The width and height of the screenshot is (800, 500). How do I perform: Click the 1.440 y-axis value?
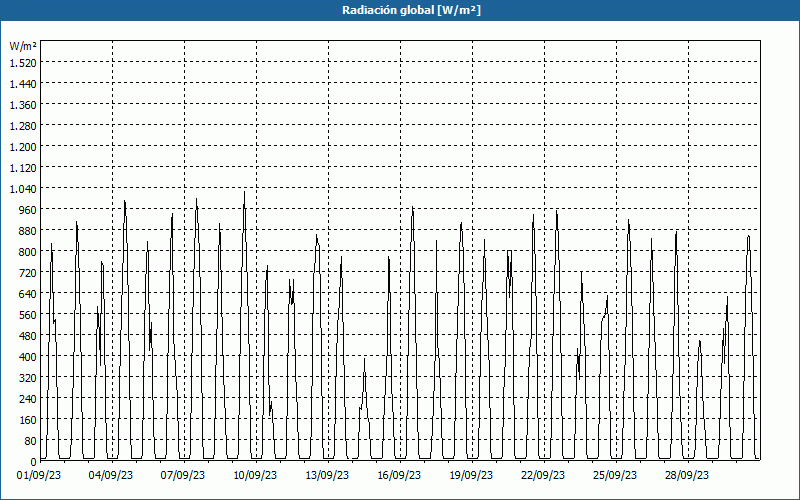point(23,83)
